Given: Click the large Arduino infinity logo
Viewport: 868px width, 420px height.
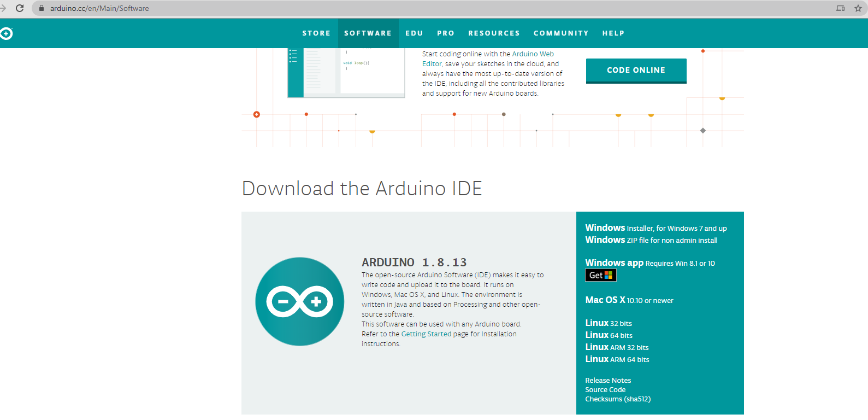Looking at the screenshot, I should tap(300, 301).
